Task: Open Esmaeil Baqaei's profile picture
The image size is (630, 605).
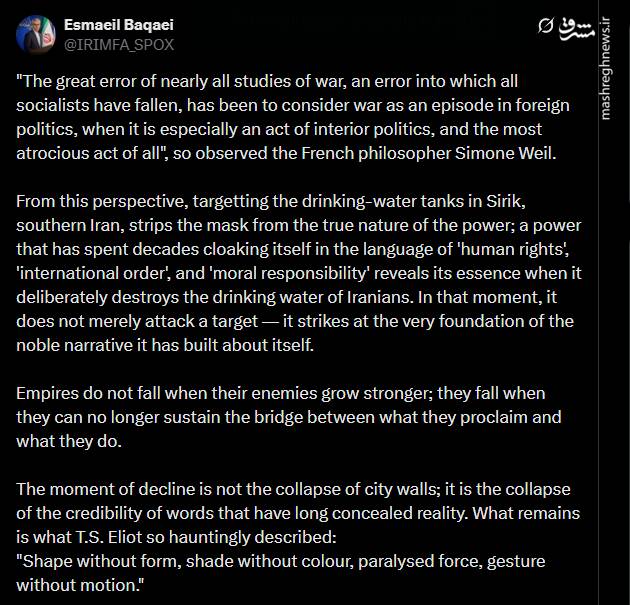Action: coord(36,35)
